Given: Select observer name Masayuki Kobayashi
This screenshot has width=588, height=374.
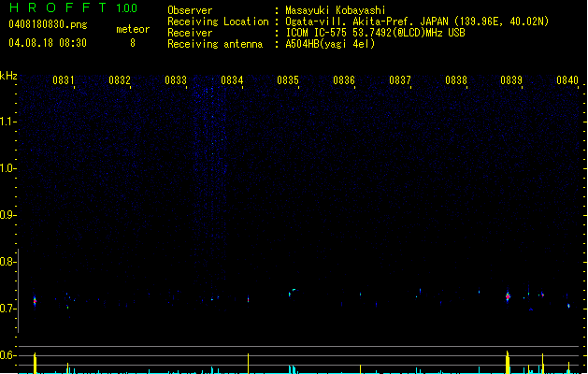Looking at the screenshot, I should click(336, 10).
